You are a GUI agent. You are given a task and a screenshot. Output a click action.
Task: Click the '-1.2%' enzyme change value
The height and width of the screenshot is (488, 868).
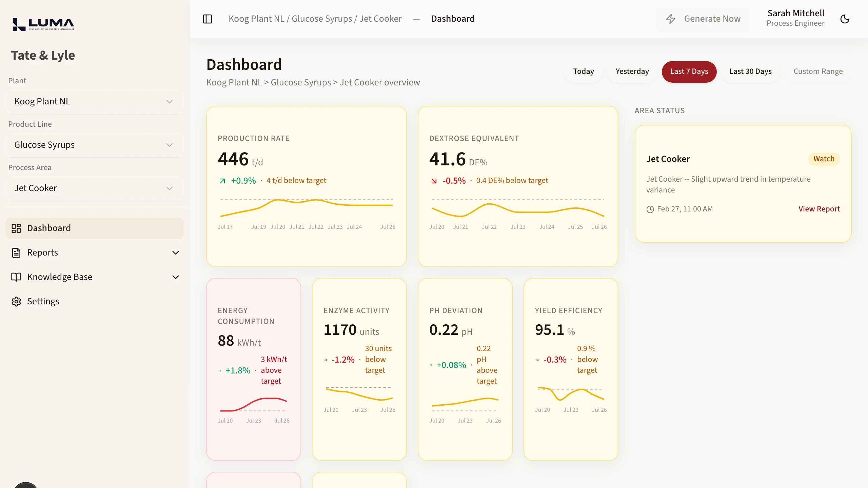pos(343,360)
